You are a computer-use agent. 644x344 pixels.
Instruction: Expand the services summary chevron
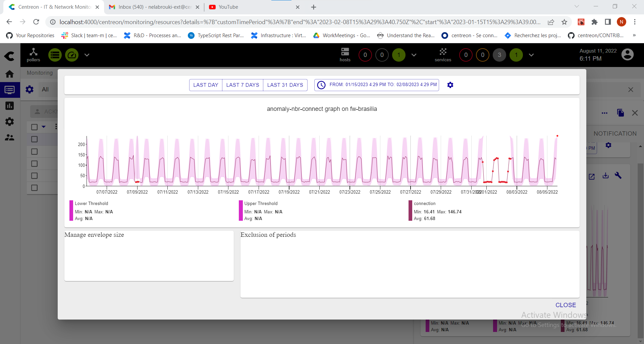coord(531,55)
